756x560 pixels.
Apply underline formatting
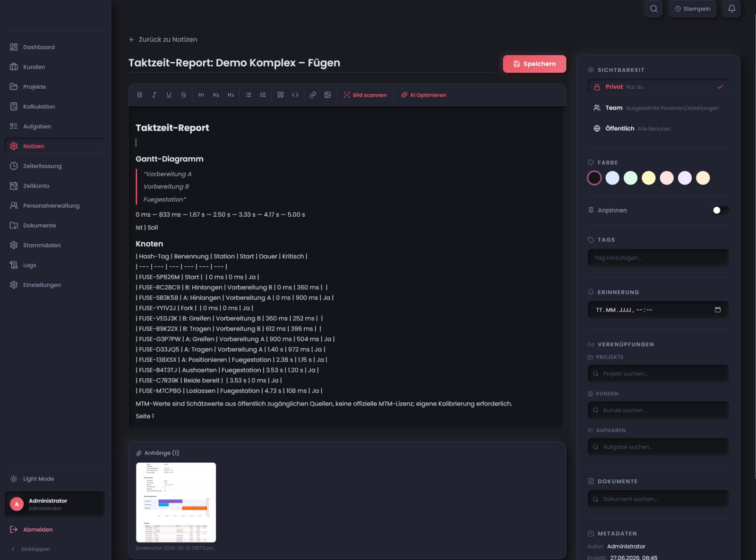[x=169, y=95]
